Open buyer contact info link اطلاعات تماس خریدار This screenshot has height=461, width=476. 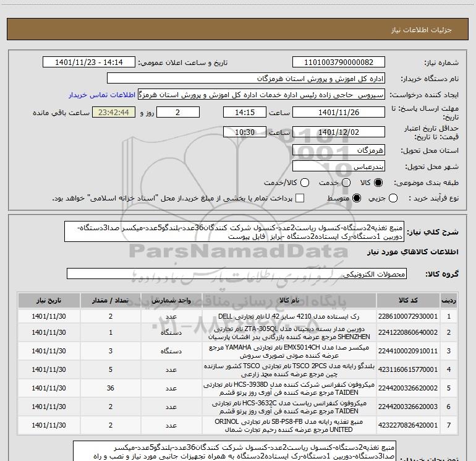102,95
